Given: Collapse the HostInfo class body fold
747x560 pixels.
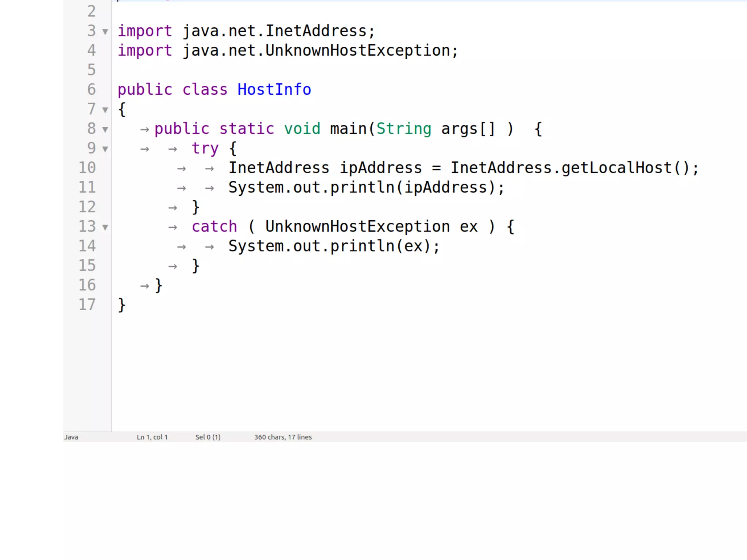Looking at the screenshot, I should (x=105, y=110).
